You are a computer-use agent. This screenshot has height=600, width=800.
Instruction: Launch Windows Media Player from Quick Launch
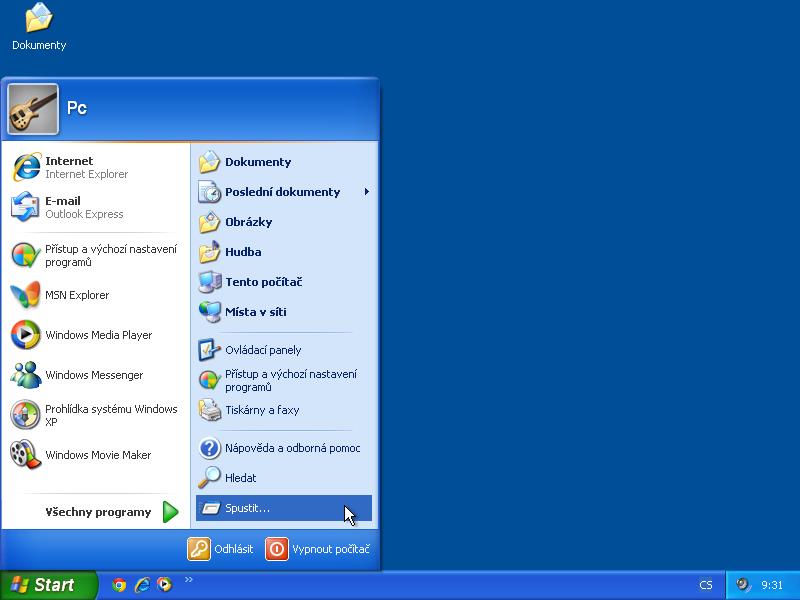(x=164, y=585)
